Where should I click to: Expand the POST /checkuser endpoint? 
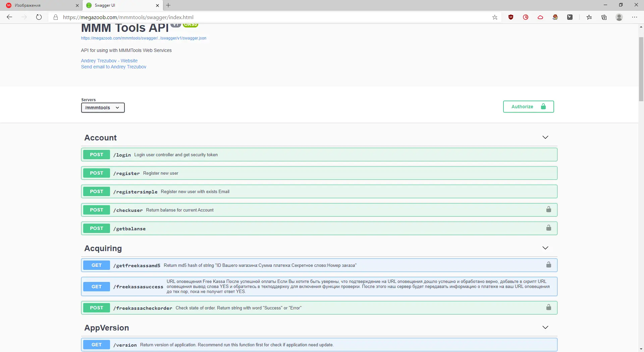pyautogui.click(x=319, y=210)
